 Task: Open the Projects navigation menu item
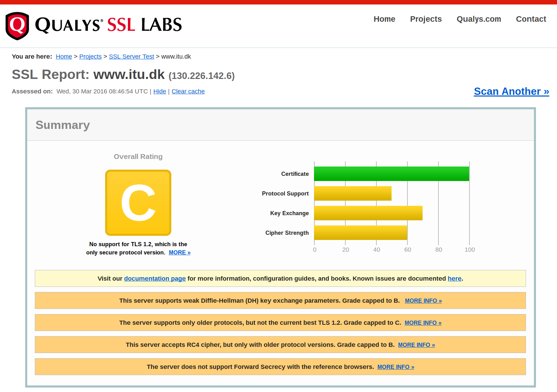tap(426, 19)
